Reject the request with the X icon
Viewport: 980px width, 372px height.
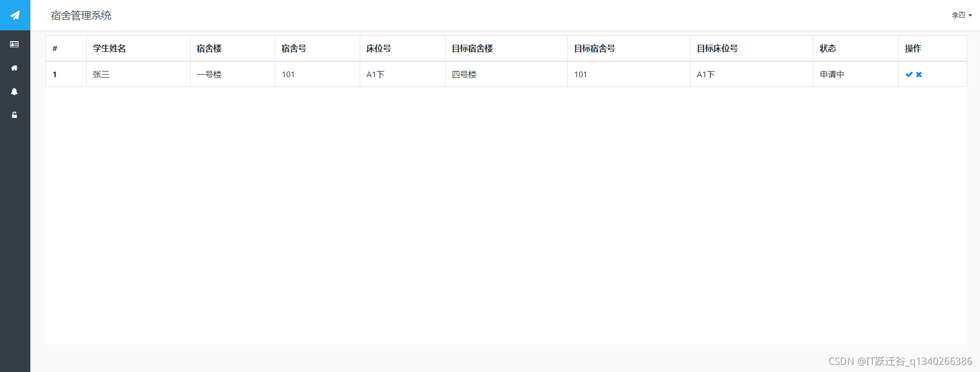(919, 75)
